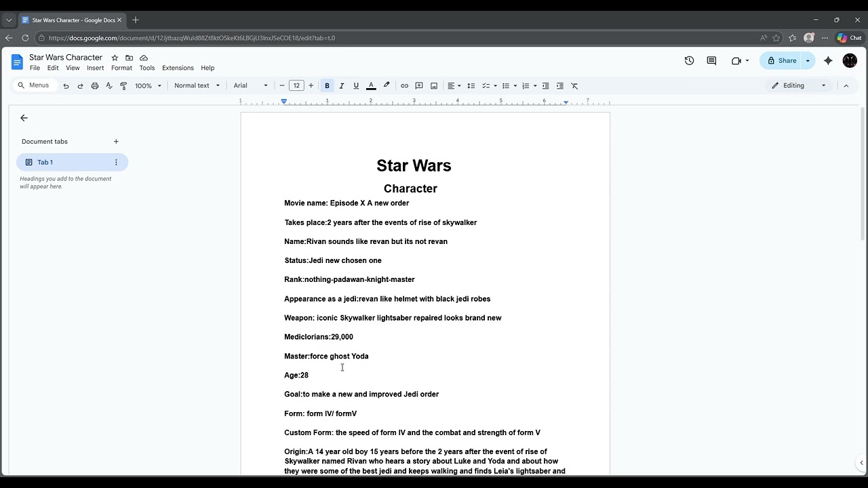
Task: Show all comments icon in header
Action: click(x=711, y=60)
